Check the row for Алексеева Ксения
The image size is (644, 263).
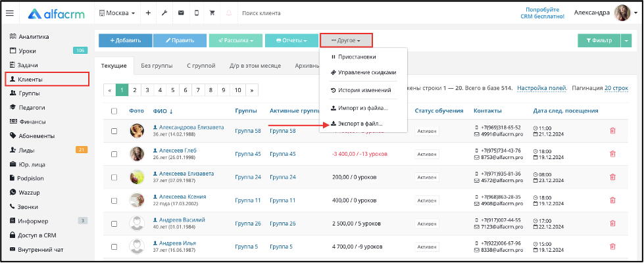(114, 201)
